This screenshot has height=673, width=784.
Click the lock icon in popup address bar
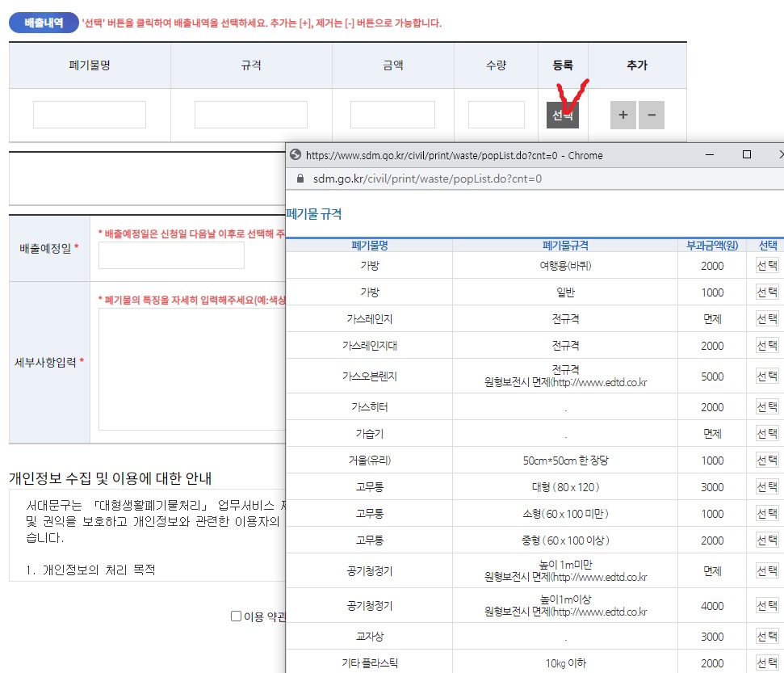click(x=300, y=179)
